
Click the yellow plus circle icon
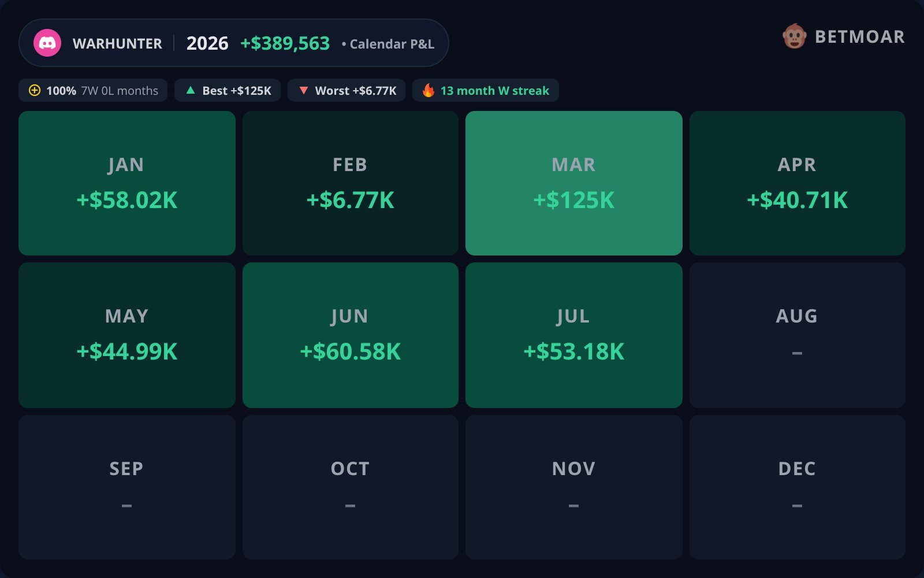[x=35, y=90]
